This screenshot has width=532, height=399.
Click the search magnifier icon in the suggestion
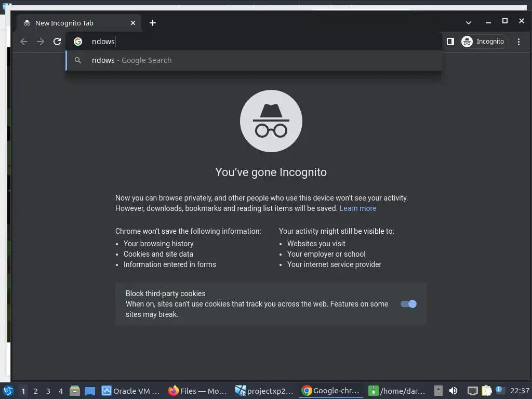pyautogui.click(x=78, y=60)
